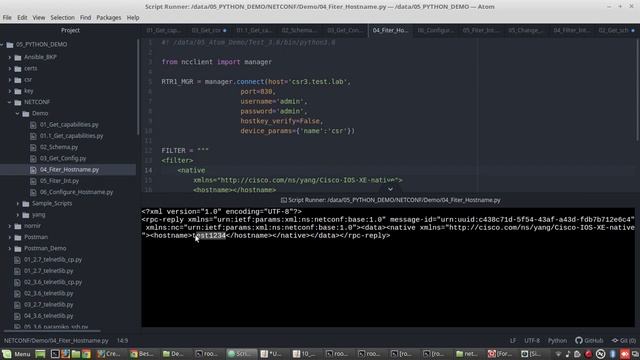Screen dimensions: 640x360
Task: Click cursor position 14:9 in status bar
Action: tap(122, 340)
